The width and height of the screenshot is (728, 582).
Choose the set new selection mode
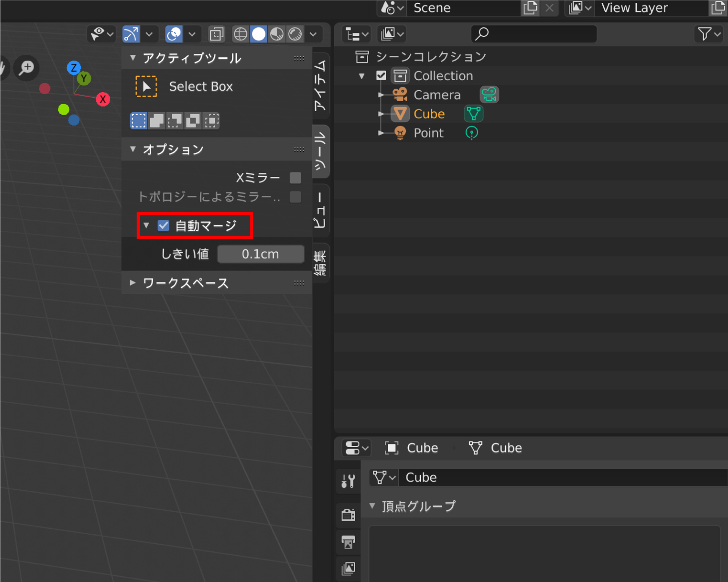point(139,121)
